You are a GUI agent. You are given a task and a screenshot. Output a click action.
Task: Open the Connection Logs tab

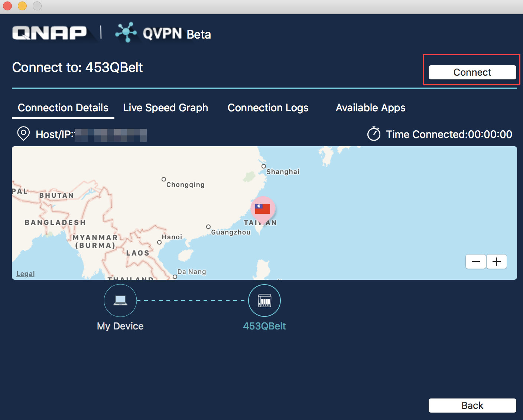pyautogui.click(x=268, y=108)
